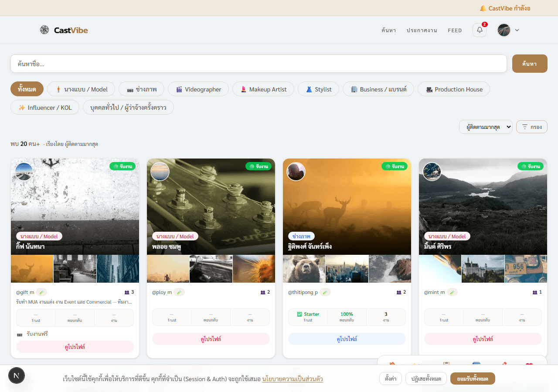Screen dimensions: 558x392
Task: Filter by the Stylist chip
Action: tap(319, 89)
